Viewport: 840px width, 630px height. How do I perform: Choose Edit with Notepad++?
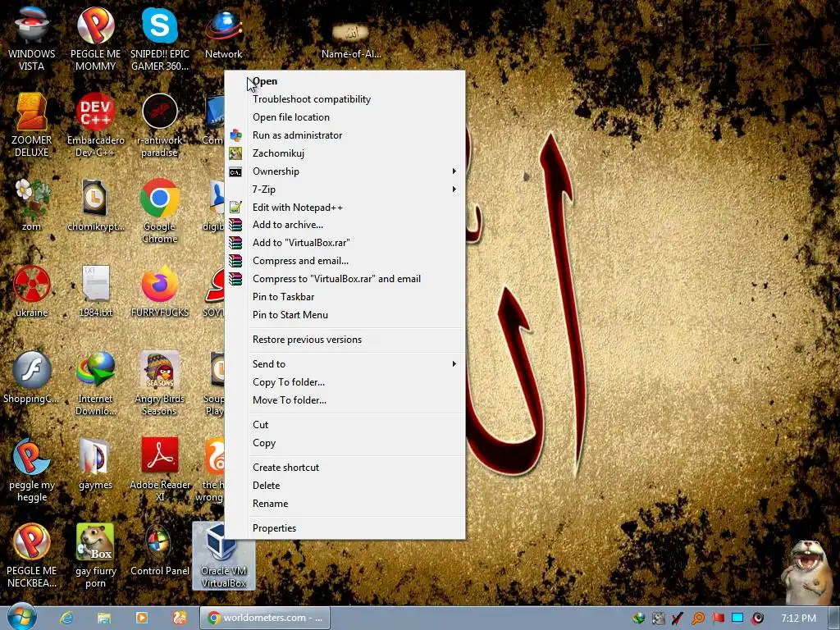coord(345,208)
